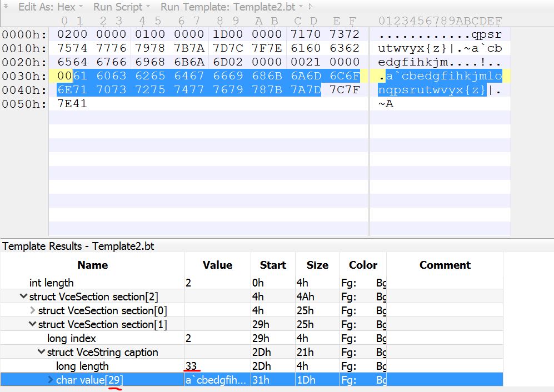Click hex bytes 6D02 in row 0020h
Screen dimensions: 554x392
click(227, 62)
